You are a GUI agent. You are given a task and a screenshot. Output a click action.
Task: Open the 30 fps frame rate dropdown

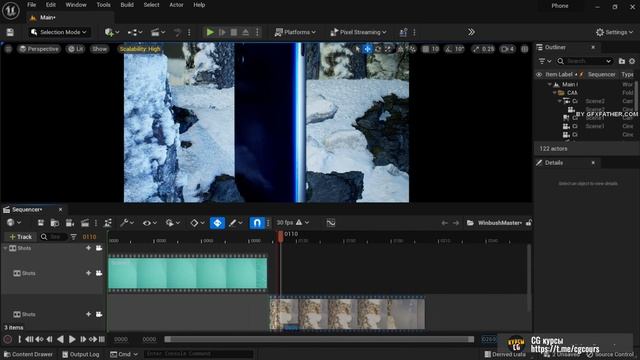pos(293,223)
